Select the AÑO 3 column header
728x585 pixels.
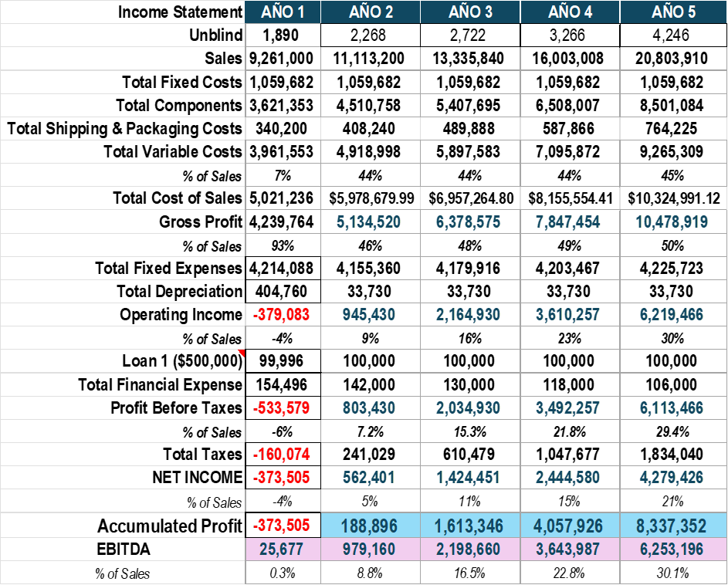(x=470, y=12)
